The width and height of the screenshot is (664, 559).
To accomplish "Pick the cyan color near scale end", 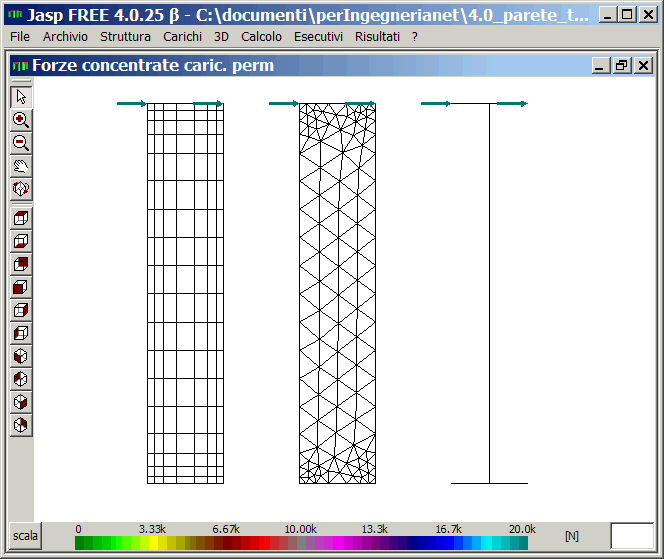I will [486, 543].
